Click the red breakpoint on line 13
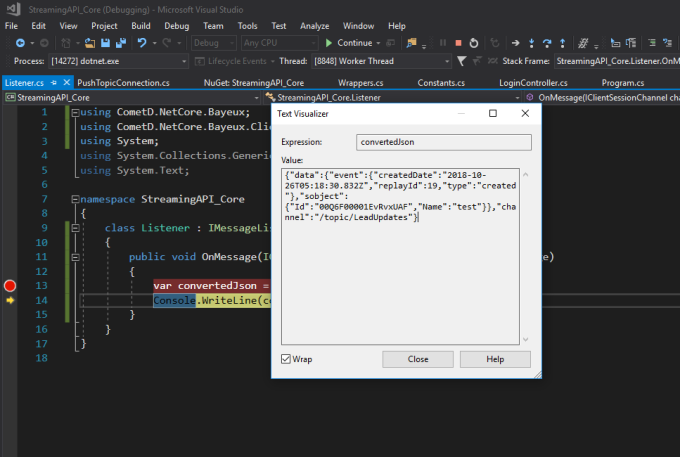This screenshot has width=680, height=457. [10, 285]
